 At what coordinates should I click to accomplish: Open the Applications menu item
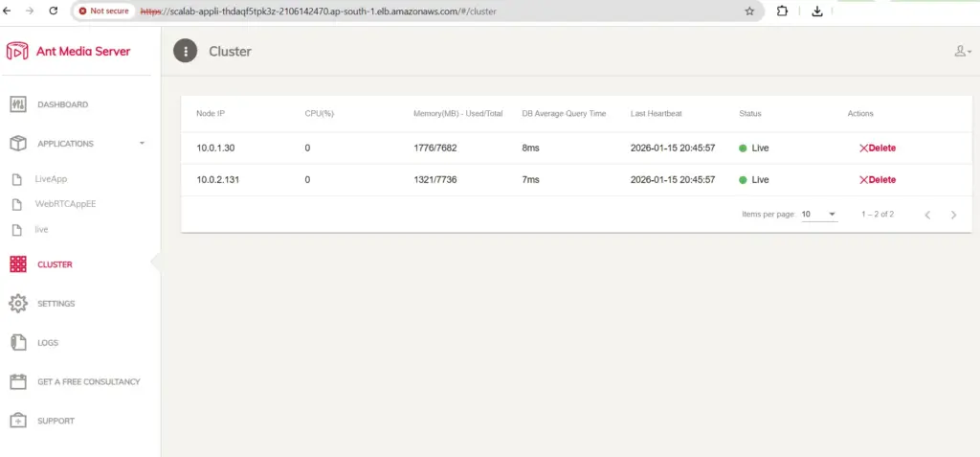click(x=66, y=144)
